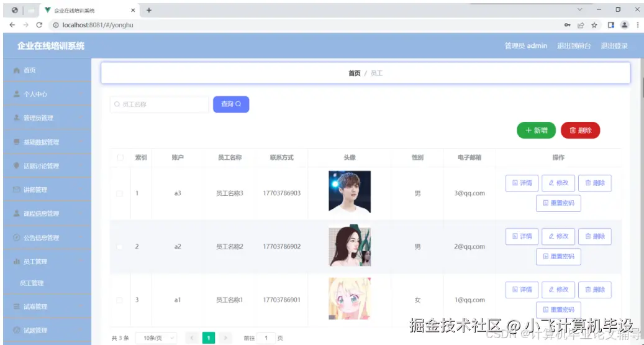Screen dimensions: 644x345
Task: Expand the 公告信息管理 sidebar menu
Action: pos(47,237)
